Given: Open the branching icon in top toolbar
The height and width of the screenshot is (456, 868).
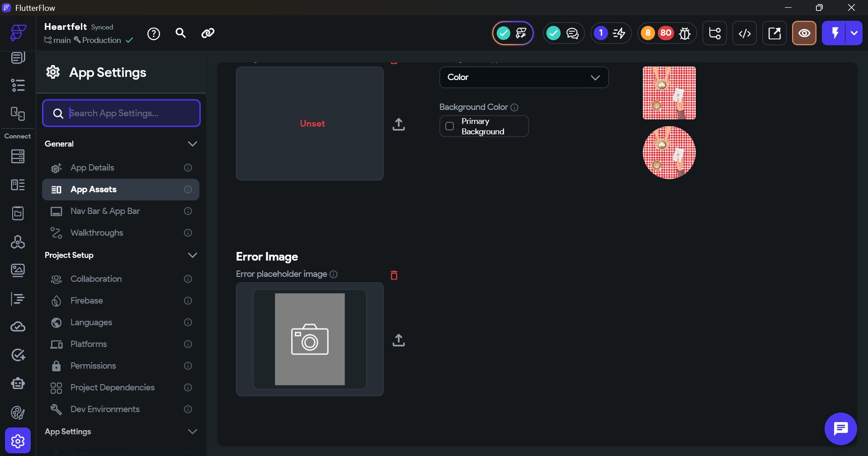Looking at the screenshot, I should [715, 33].
